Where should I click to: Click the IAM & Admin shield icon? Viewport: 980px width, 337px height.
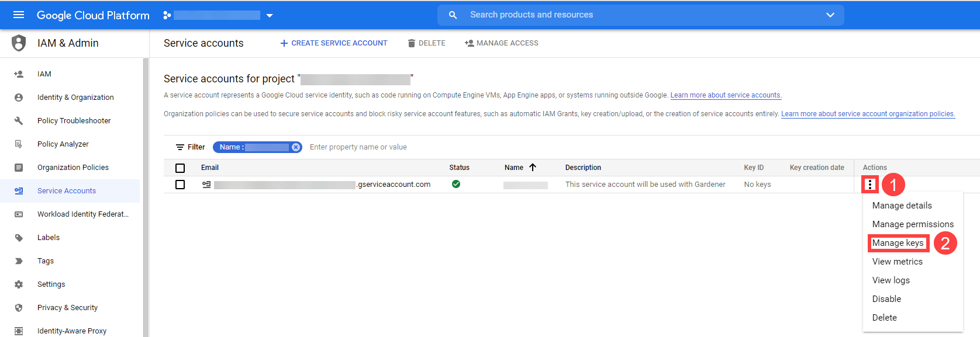pos(19,43)
